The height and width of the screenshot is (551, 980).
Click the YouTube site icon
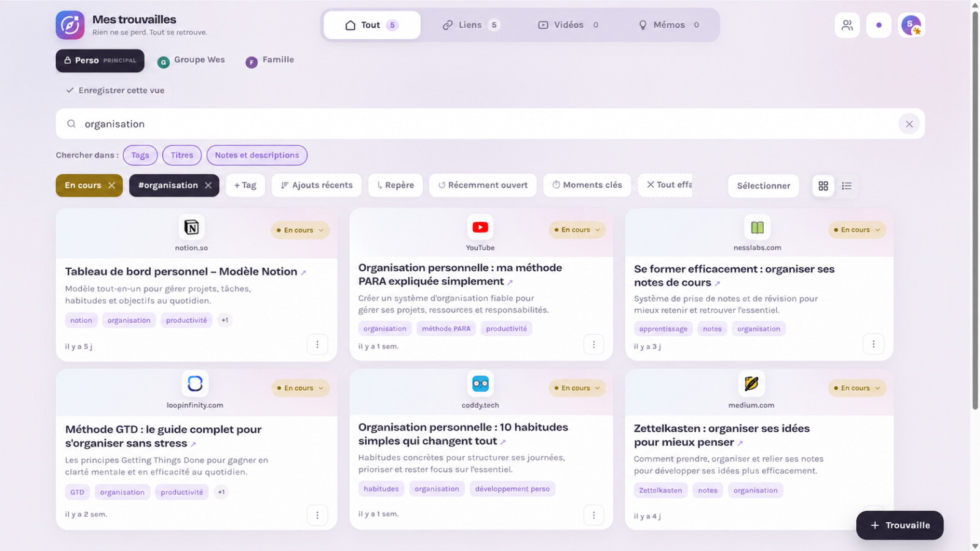point(480,227)
